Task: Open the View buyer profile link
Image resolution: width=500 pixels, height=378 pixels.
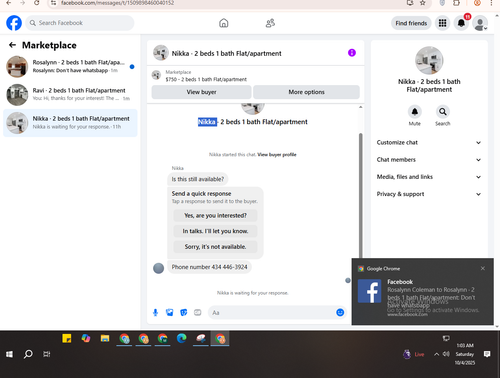Action: [x=277, y=155]
